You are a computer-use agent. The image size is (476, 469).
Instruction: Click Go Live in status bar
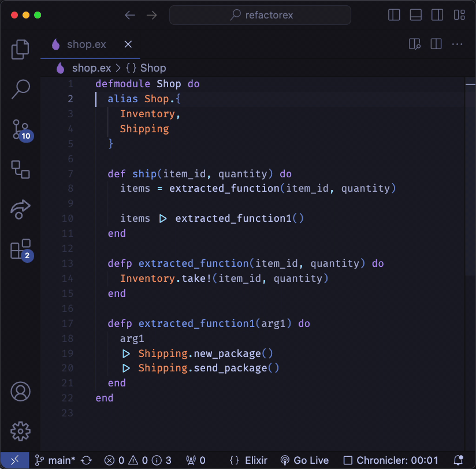(x=304, y=460)
